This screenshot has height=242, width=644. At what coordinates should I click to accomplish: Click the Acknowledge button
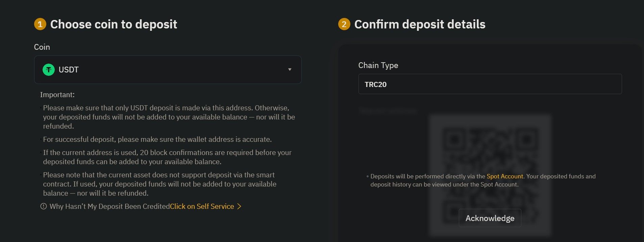pyautogui.click(x=490, y=218)
